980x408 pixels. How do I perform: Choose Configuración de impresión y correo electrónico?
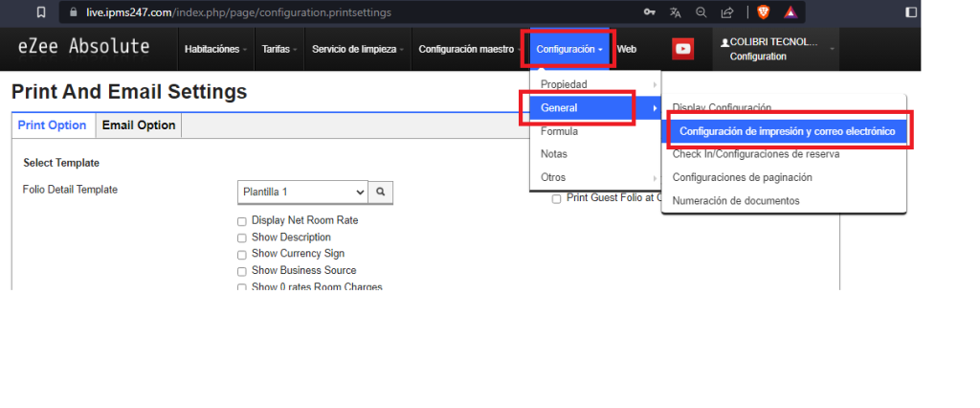pos(784,131)
